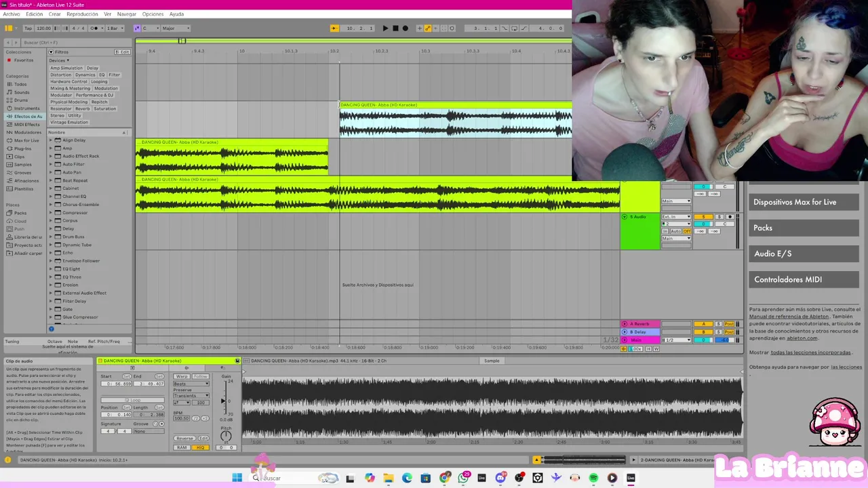
Task: Expand the EQ Eight device
Action: (x=50, y=269)
